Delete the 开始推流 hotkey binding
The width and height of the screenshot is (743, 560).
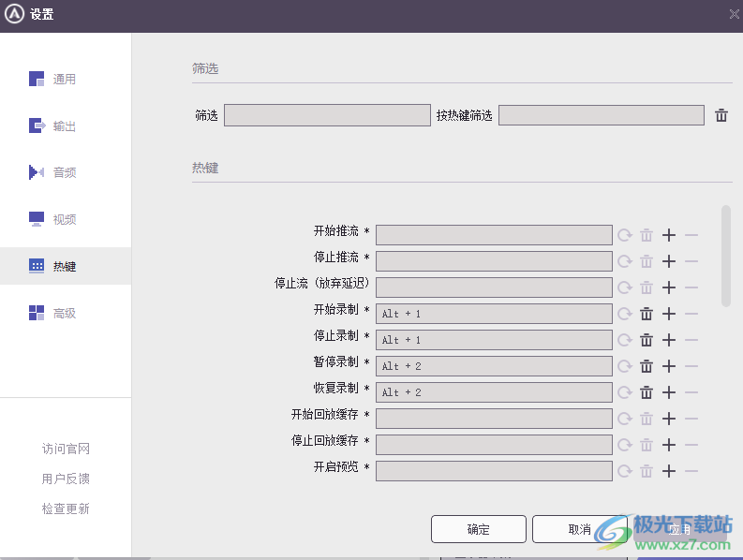tap(646, 235)
